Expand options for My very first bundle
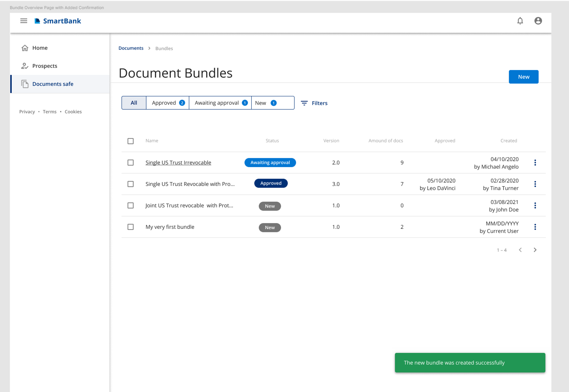Screen dimensions: 569x392 (535, 227)
